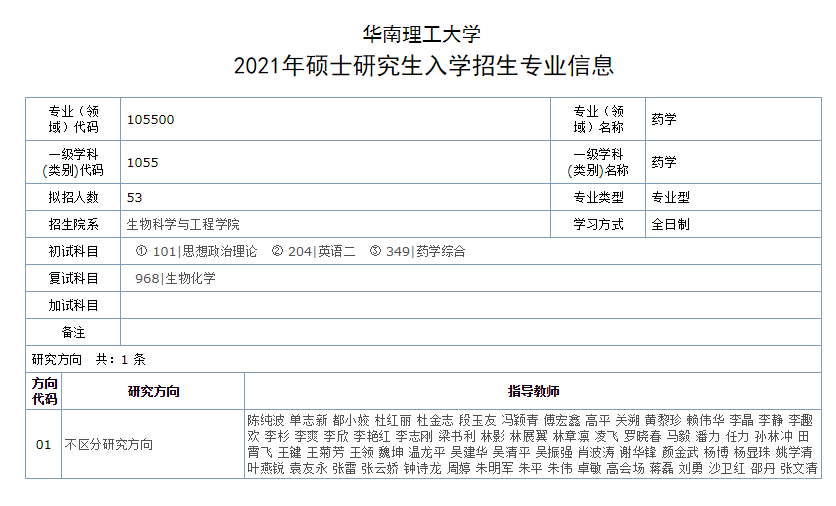Viewport: 836px width, 506px height.
Task: Click advisor name 谢华锋
Action: (638, 453)
